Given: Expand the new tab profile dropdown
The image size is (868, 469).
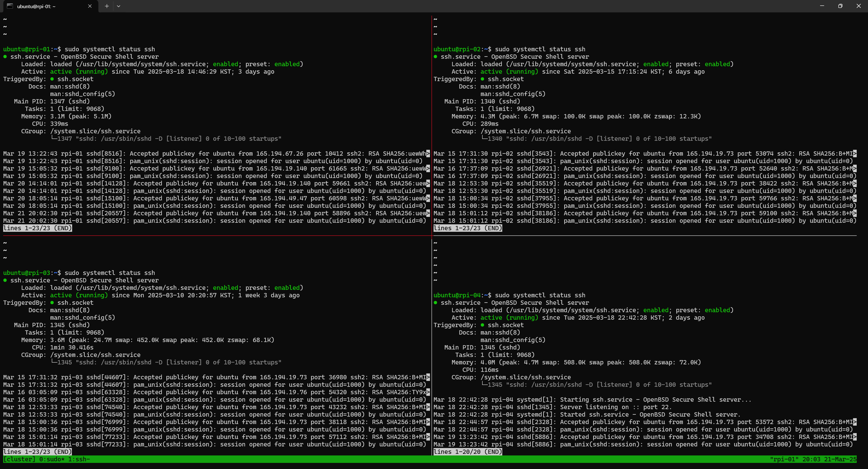Looking at the screenshot, I should click(x=119, y=6).
